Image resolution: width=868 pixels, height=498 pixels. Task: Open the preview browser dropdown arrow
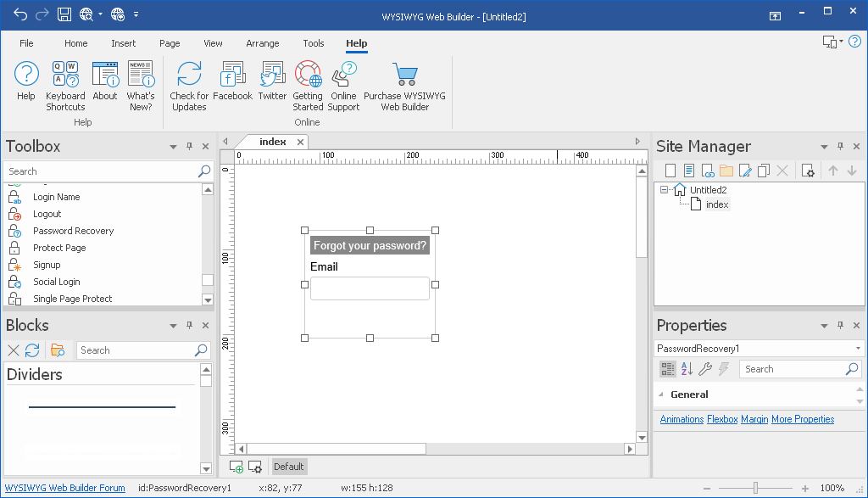click(100, 14)
